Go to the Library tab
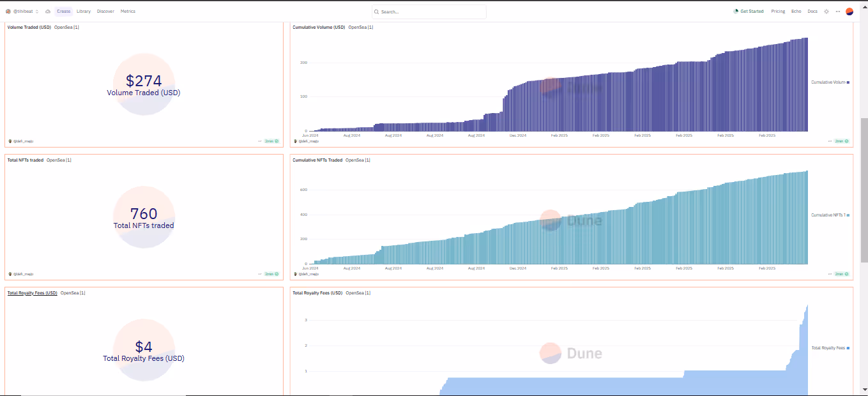This screenshot has height=396, width=868. coord(83,11)
